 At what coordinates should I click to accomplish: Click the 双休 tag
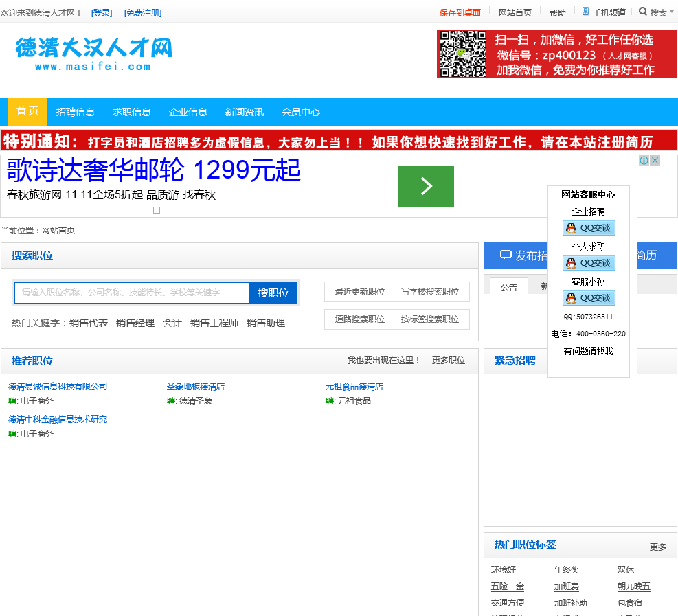click(626, 570)
